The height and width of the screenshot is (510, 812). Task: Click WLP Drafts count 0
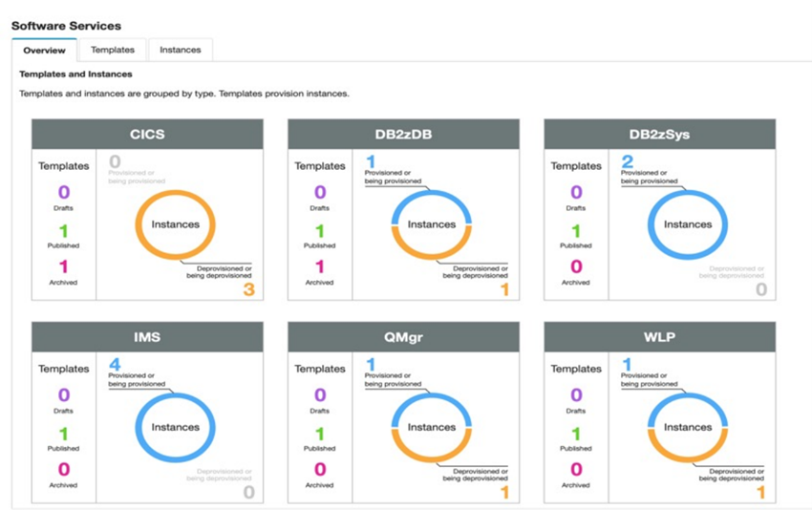point(576,395)
